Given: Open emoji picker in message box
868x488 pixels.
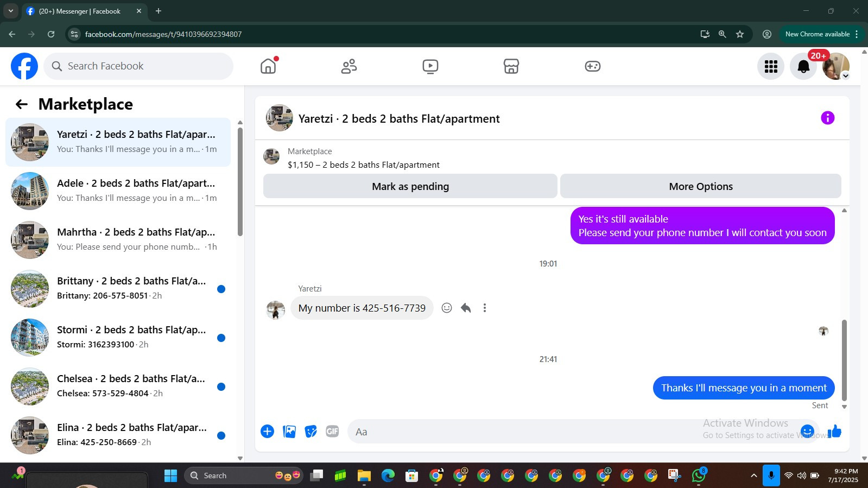Looking at the screenshot, I should (807, 432).
